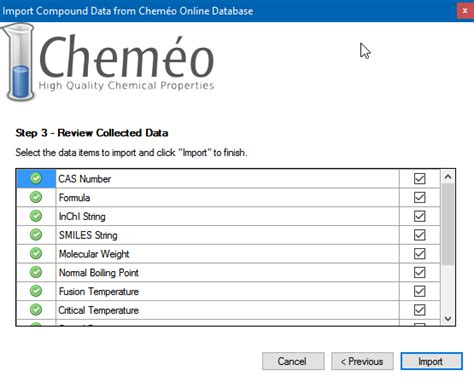Image resolution: width=474 pixels, height=382 pixels.
Task: Disable the Fusion Temperature checkbox
Action: [x=419, y=291]
